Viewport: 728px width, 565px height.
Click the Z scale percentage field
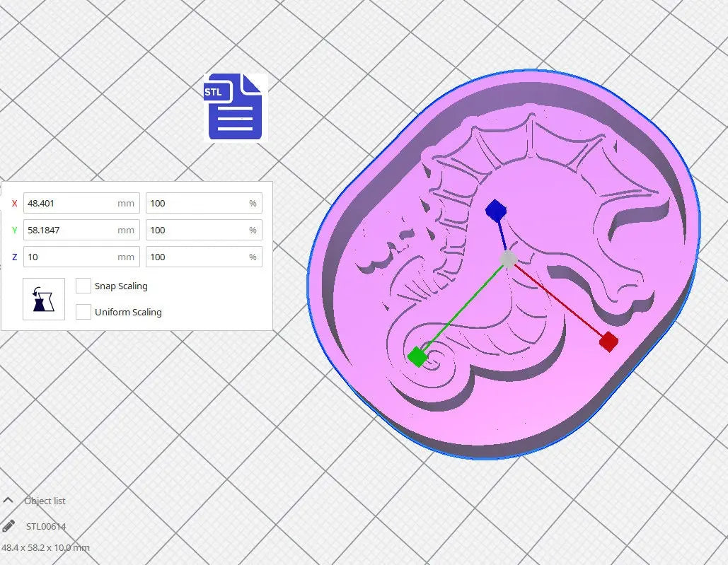(198, 257)
